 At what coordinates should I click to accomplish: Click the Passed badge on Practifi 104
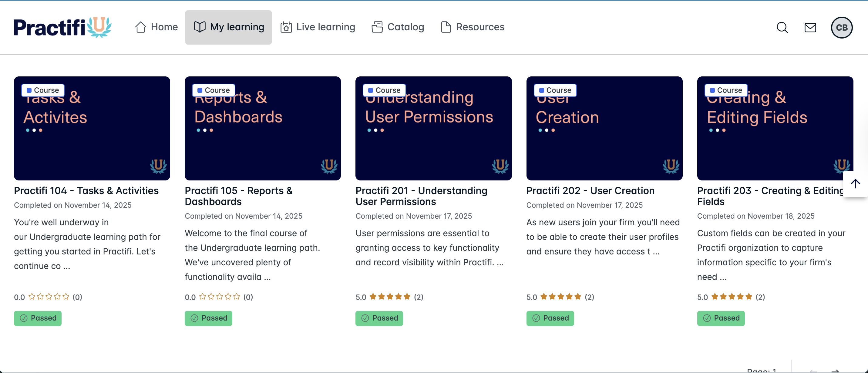(x=38, y=318)
